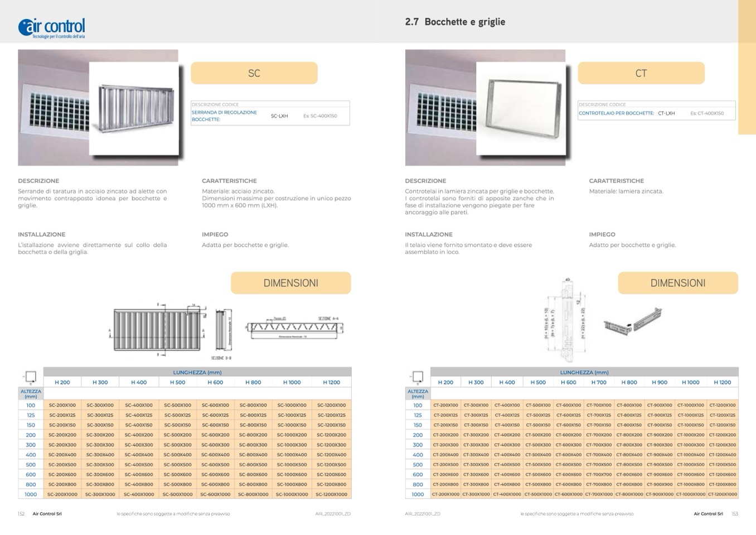The height and width of the screenshot is (535, 756).
Task: Click the CT counterframe product photo
Action: pos(521,108)
